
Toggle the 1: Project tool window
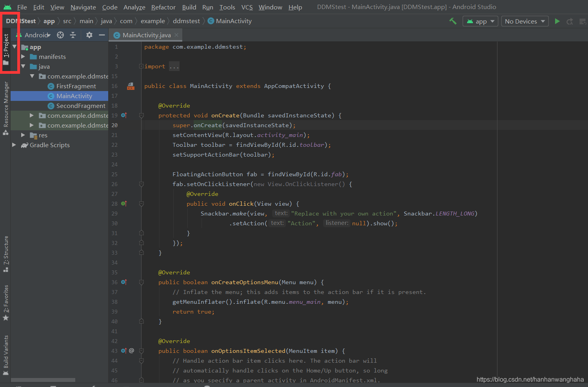[x=6, y=50]
